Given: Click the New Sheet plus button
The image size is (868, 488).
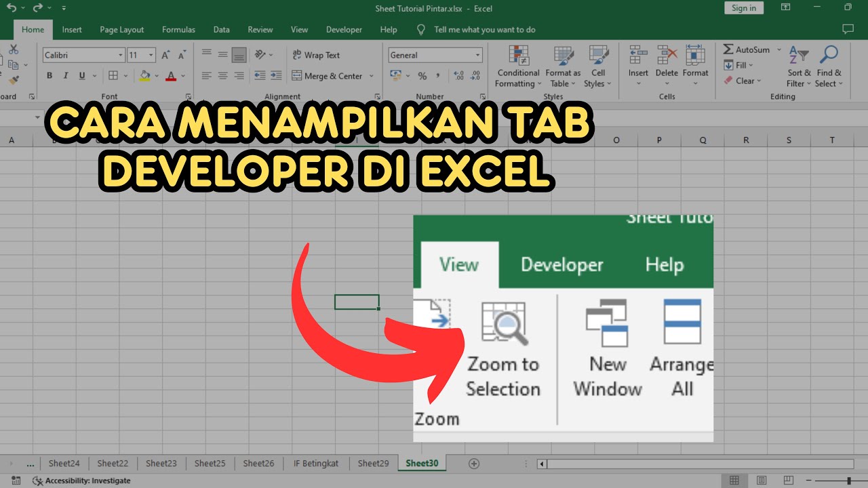Looking at the screenshot, I should [x=474, y=464].
